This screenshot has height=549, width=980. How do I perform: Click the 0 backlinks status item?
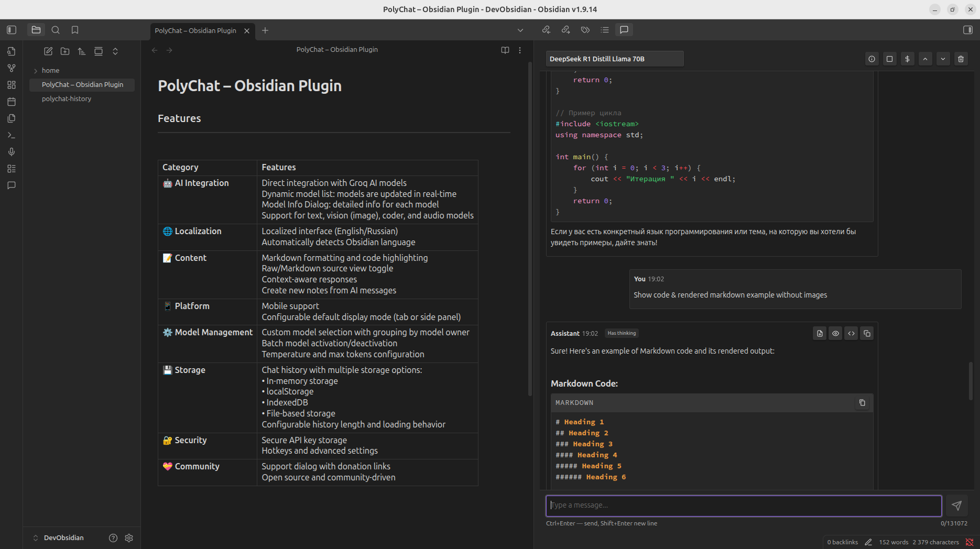(x=843, y=542)
